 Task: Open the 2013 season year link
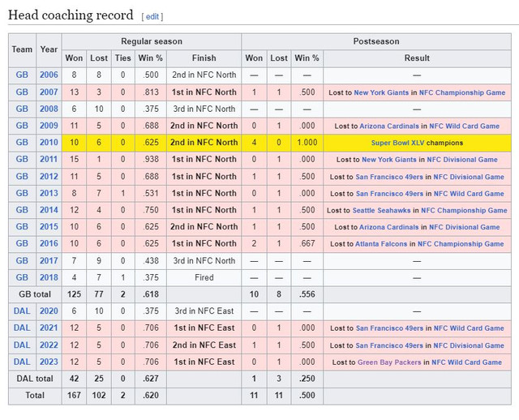49,193
